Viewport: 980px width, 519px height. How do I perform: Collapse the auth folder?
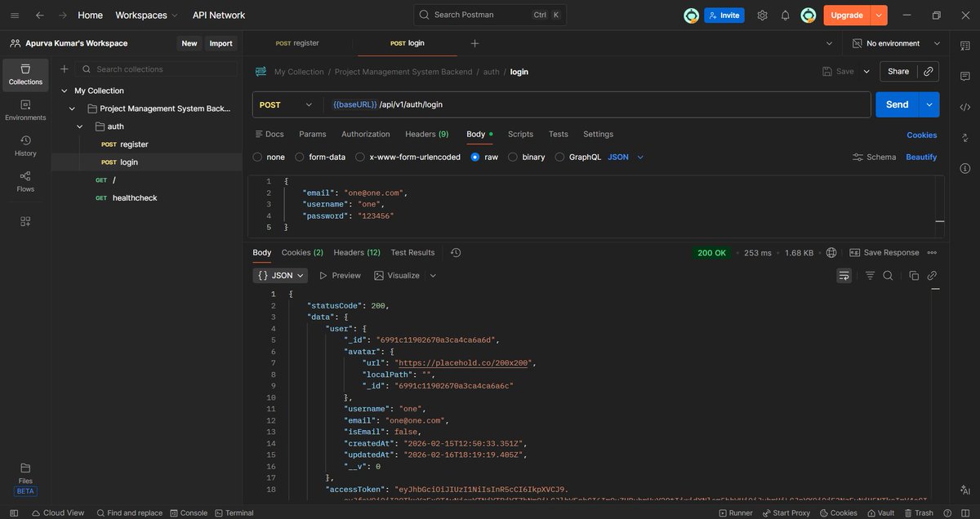coord(80,126)
